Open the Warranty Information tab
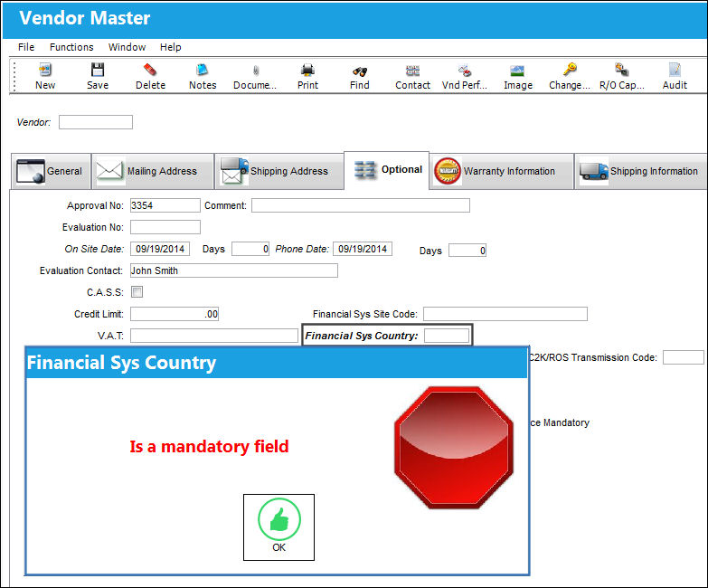 (501, 171)
